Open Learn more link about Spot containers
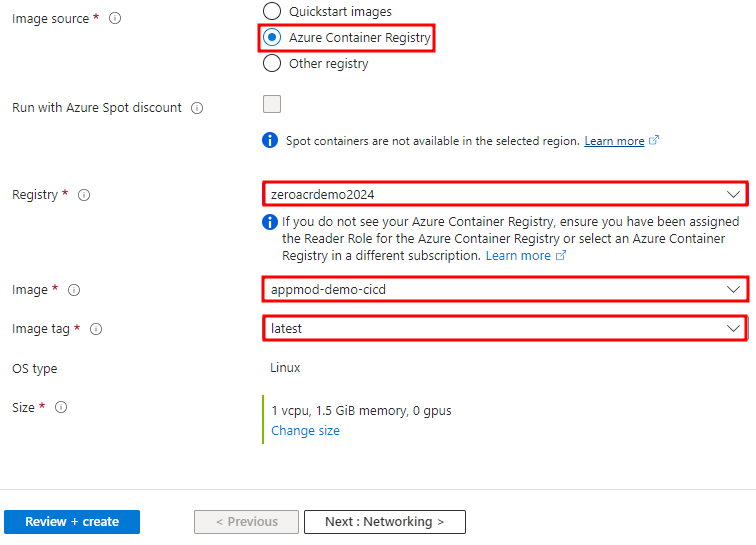Image resolution: width=756 pixels, height=545 pixels. tap(614, 141)
